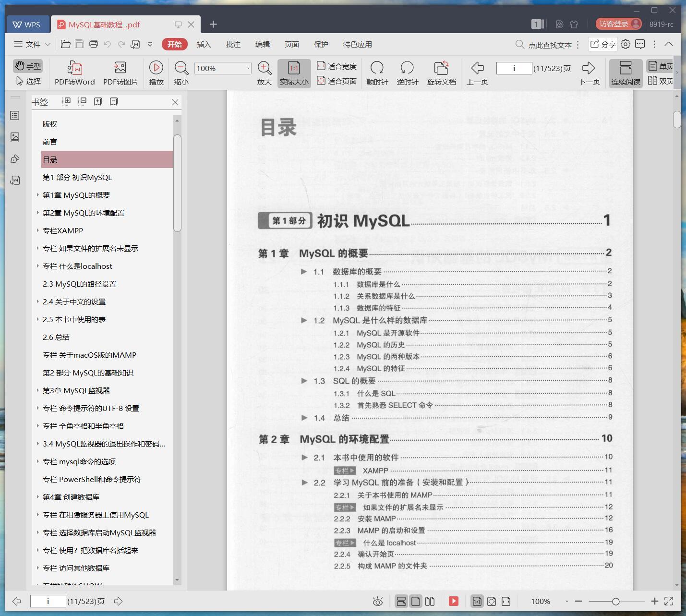
Task: Click the 缩小 zoom out magnifier
Action: tap(181, 73)
